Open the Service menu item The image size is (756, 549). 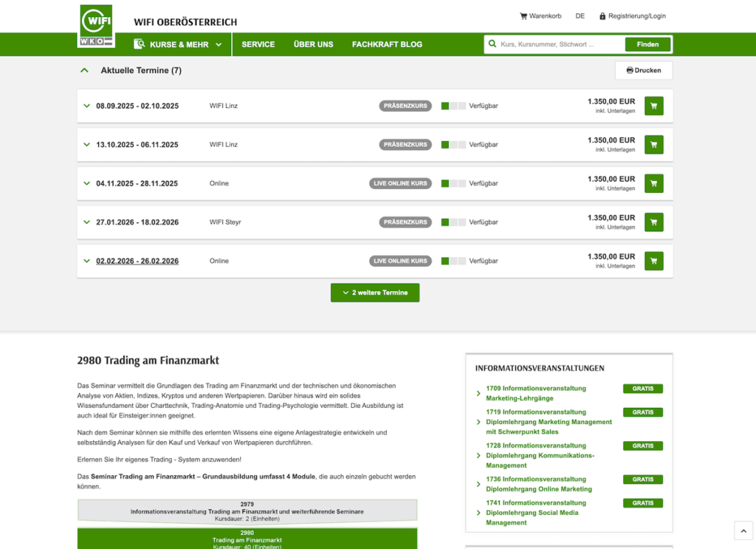point(258,44)
